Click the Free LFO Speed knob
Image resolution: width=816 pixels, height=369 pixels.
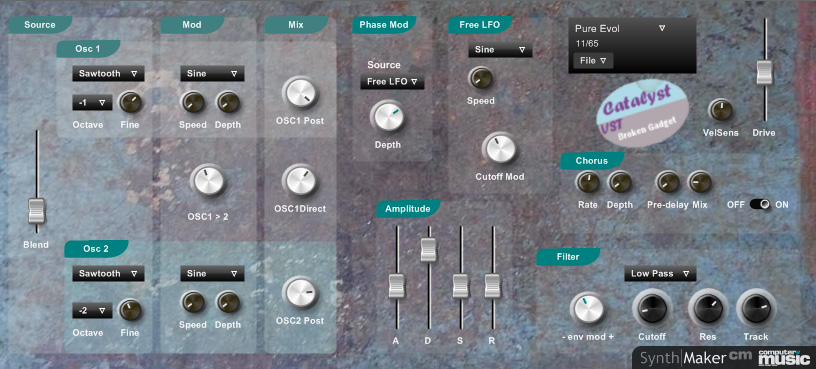(x=480, y=78)
